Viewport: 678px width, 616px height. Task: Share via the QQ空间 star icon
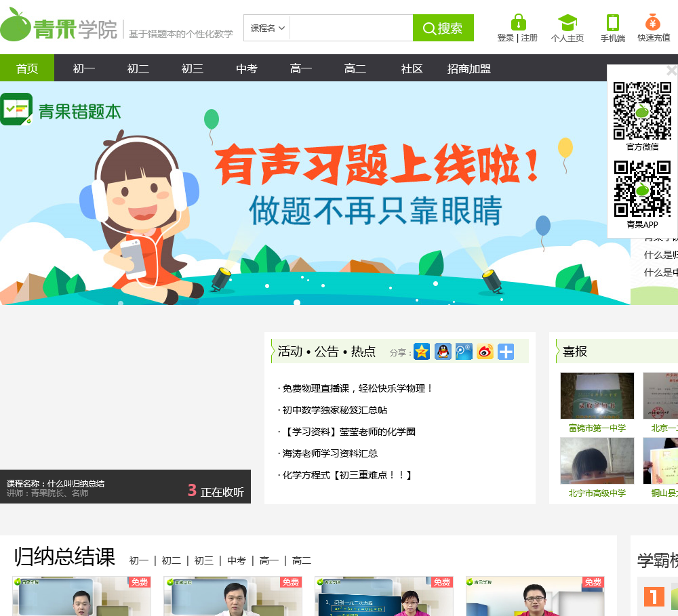coord(422,352)
